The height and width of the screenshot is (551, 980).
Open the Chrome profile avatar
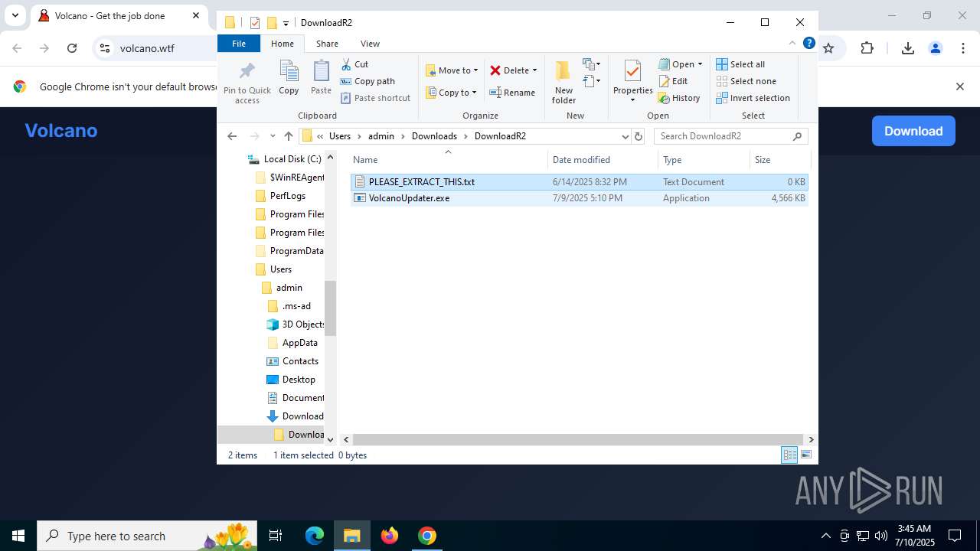pyautogui.click(x=935, y=48)
